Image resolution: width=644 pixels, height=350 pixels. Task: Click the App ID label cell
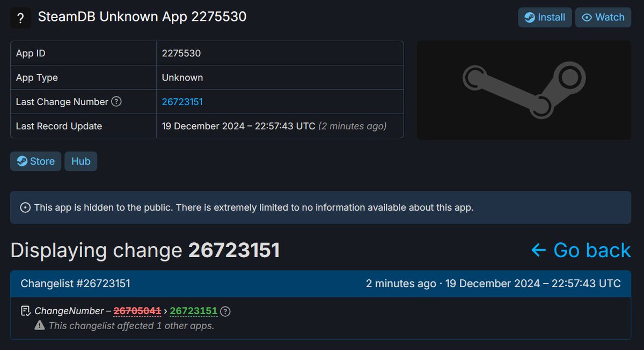coord(83,53)
